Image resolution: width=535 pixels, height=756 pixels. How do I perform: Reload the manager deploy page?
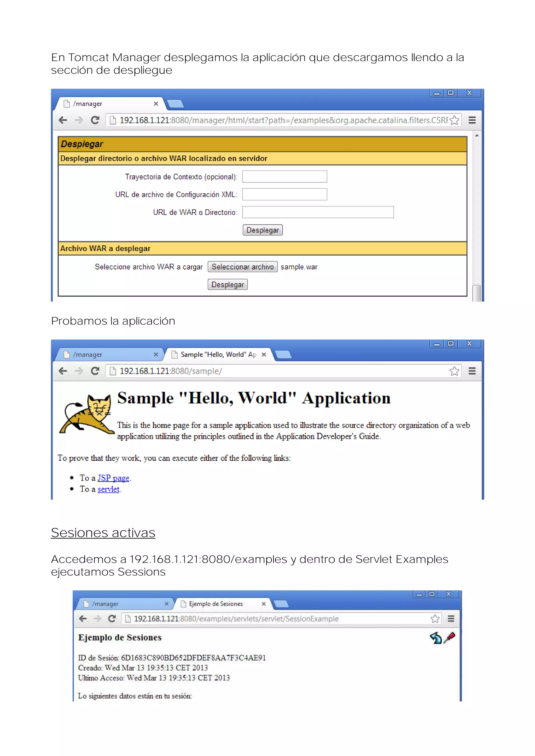[x=95, y=120]
